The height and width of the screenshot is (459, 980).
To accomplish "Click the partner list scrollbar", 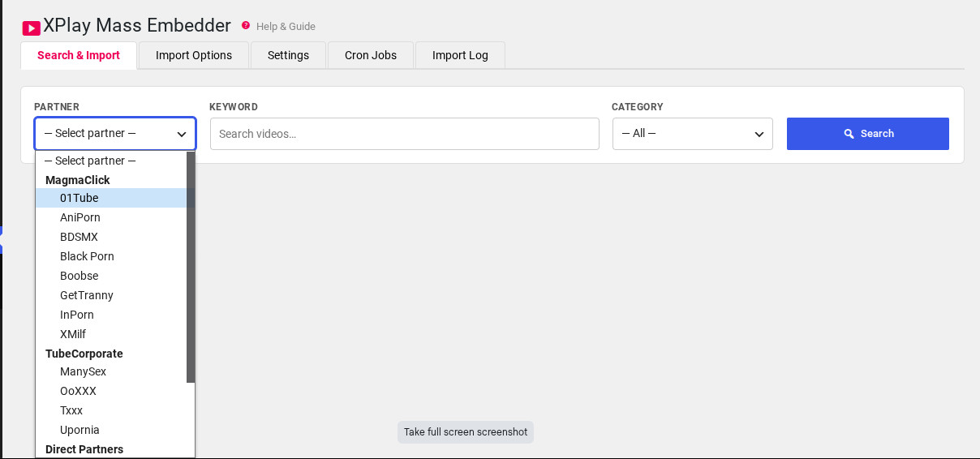I will pos(191,267).
